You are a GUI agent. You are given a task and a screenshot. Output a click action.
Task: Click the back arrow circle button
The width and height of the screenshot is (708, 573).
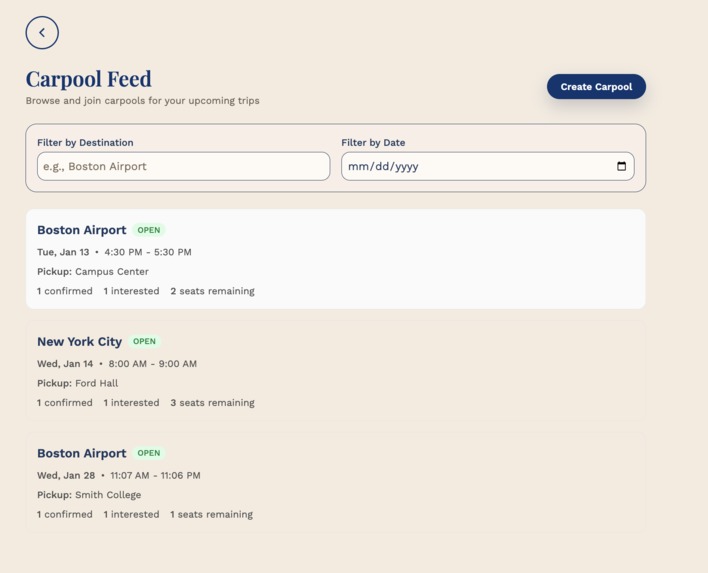coord(42,33)
